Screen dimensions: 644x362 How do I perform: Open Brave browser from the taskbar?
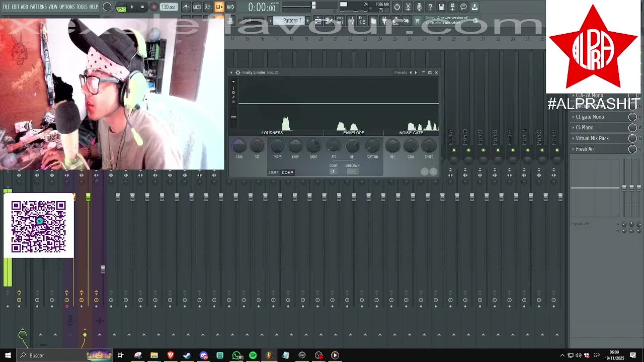click(171, 355)
